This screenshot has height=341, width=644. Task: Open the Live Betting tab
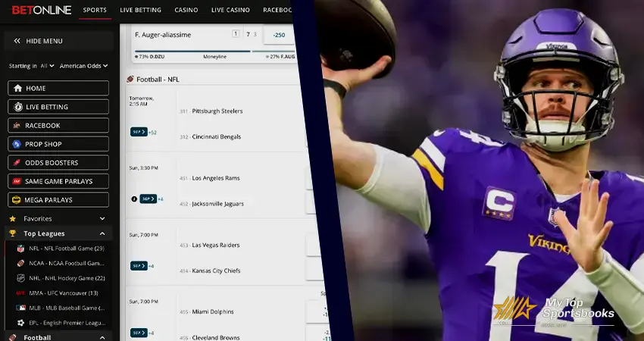(x=140, y=10)
